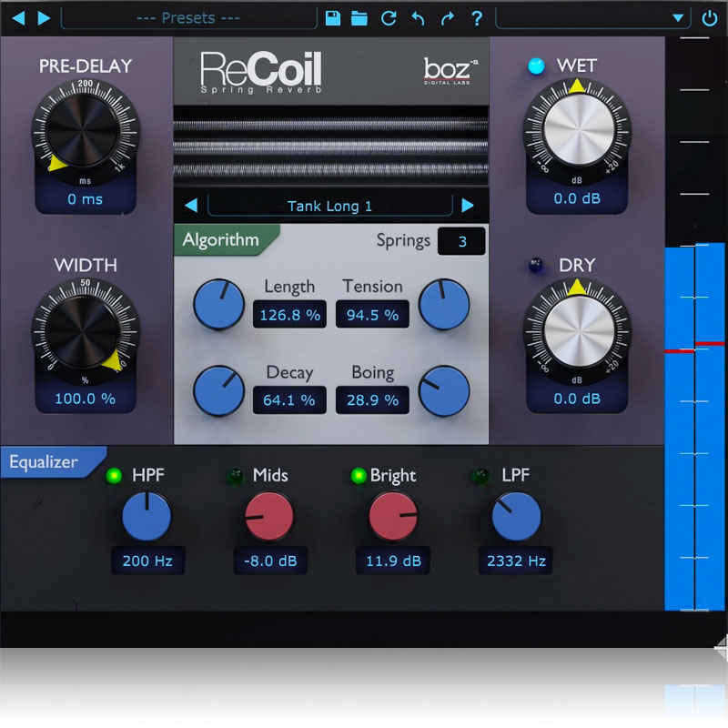Open the Presets dropdown list
Screen dimensions: 728x728
point(188,18)
